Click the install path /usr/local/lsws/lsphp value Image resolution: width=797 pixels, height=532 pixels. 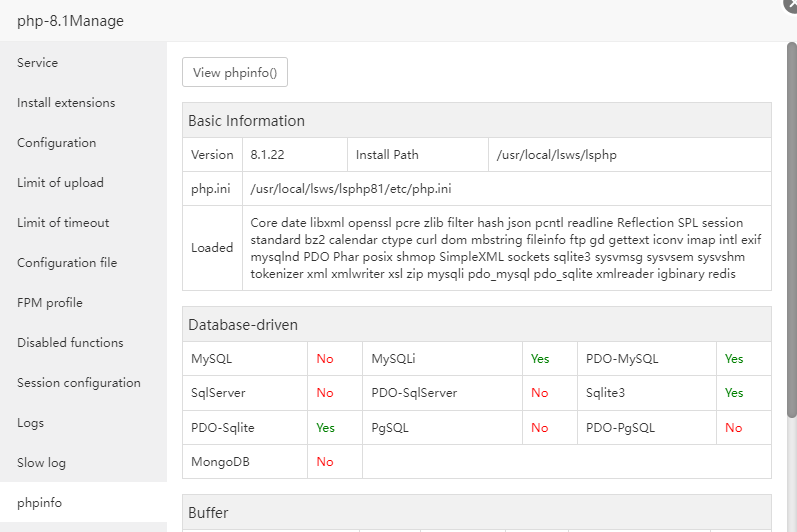pos(563,155)
